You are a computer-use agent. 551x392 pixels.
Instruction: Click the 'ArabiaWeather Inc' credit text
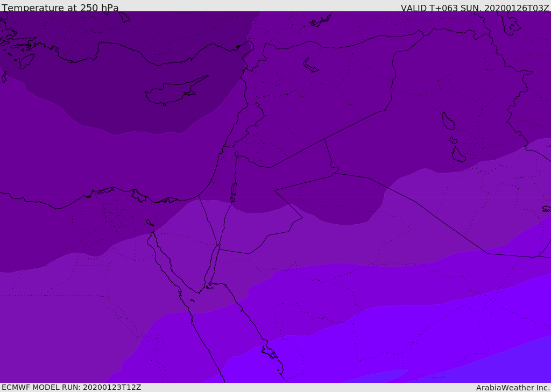(513, 388)
